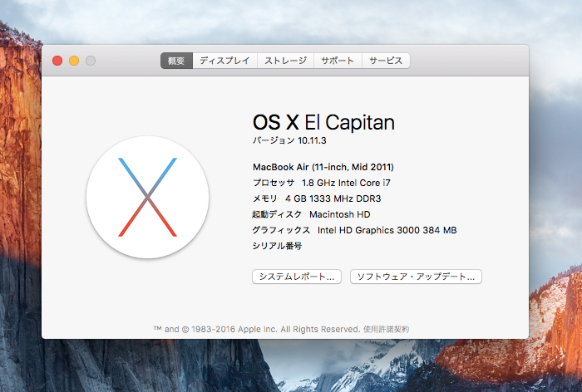The image size is (582, 392).
Task: Go to the サポート tab
Action: click(338, 61)
